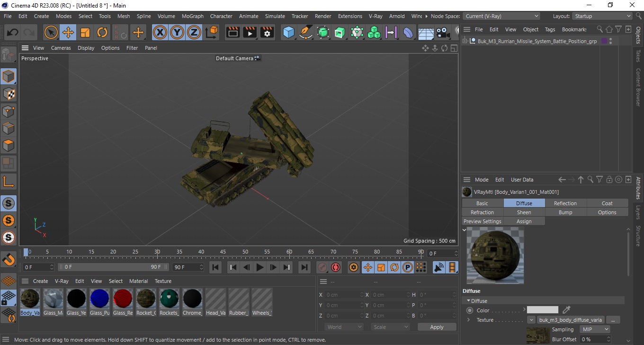This screenshot has width=644, height=345.
Task: Open Preview Settings
Action: pos(482,221)
